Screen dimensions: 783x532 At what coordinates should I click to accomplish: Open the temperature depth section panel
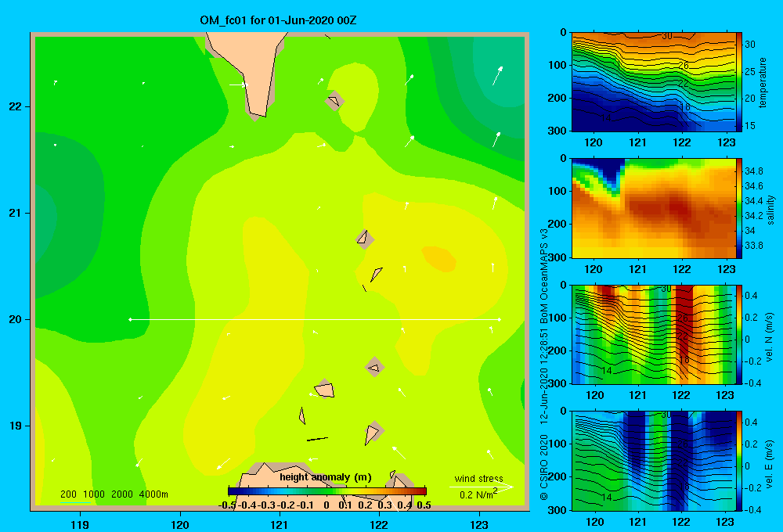[654, 82]
